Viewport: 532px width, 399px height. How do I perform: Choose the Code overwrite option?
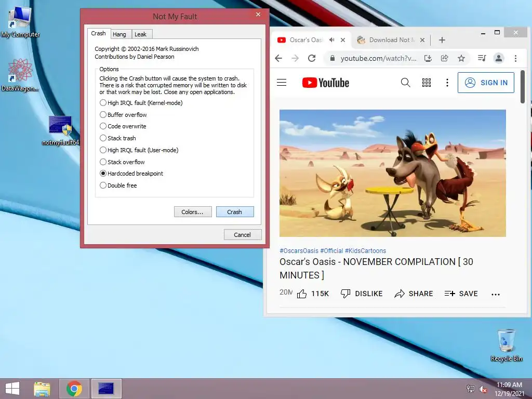[x=123, y=126]
